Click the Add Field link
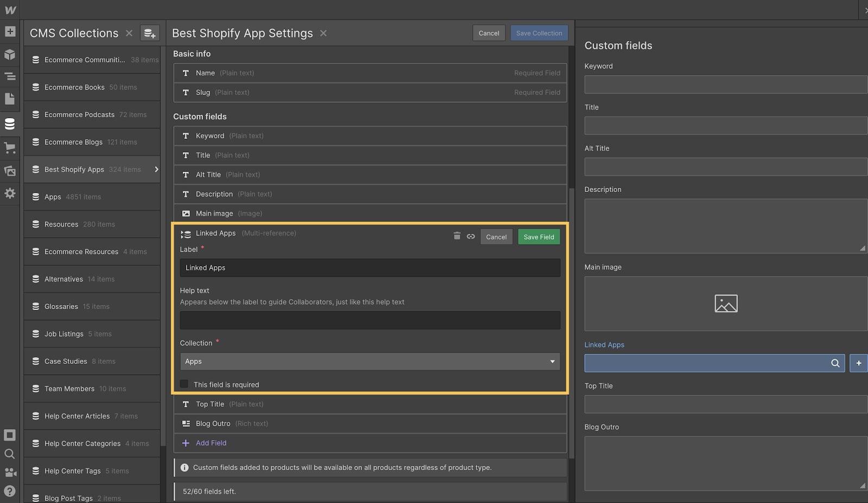Screen dimensions: 868x503 pyautogui.click(x=211, y=443)
